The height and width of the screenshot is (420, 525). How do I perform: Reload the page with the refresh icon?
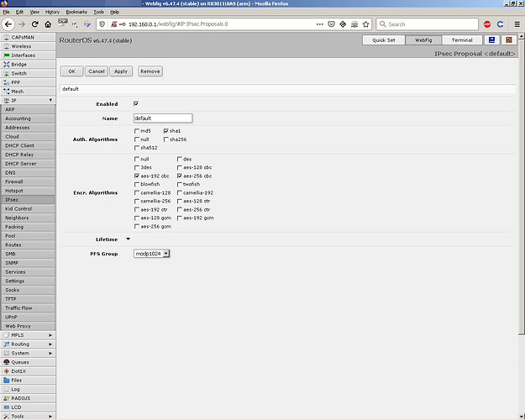(34, 24)
